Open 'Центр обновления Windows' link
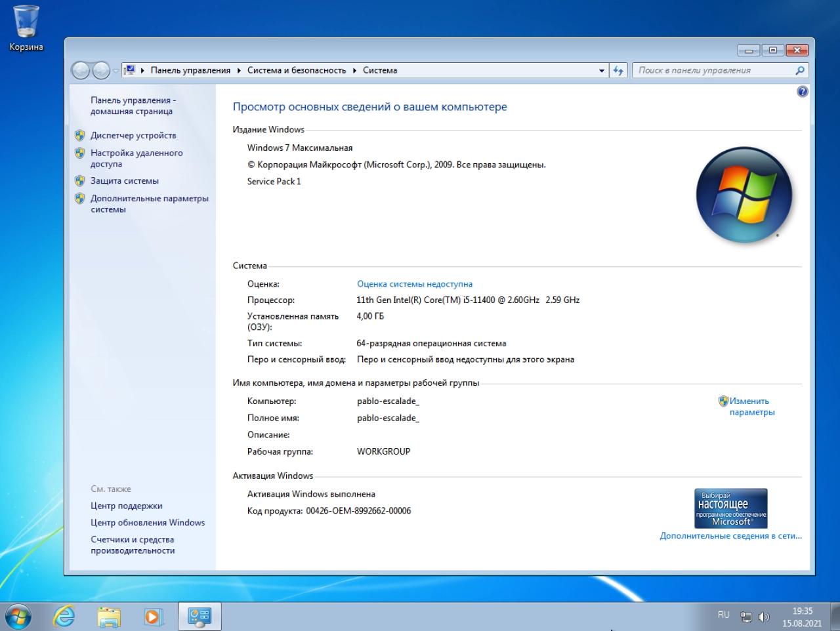Image resolution: width=840 pixels, height=631 pixels. 148,523
